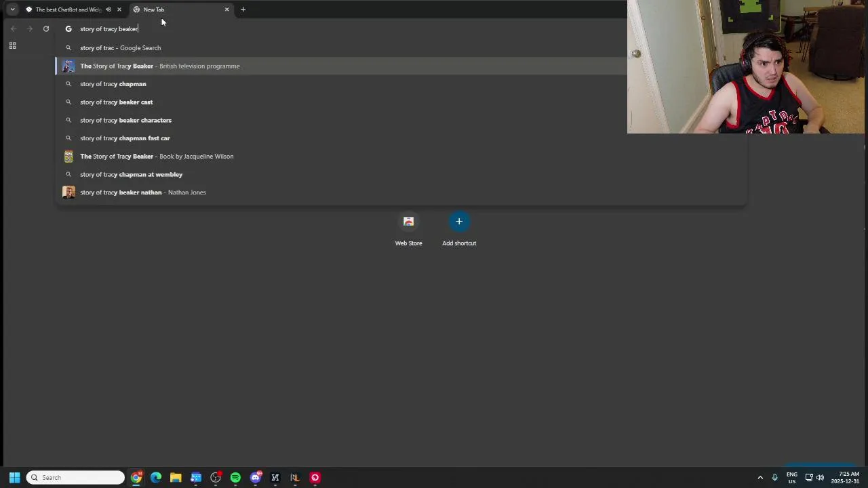Close the ChatBot and Widget tab
The height and width of the screenshot is (488, 868).
click(119, 9)
